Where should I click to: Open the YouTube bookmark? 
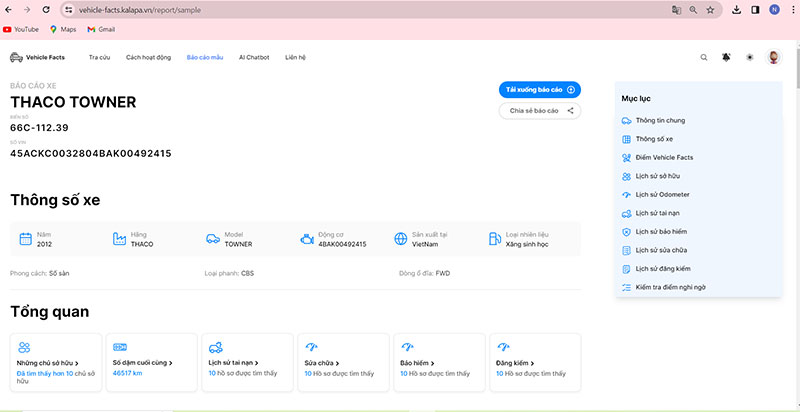pos(21,30)
